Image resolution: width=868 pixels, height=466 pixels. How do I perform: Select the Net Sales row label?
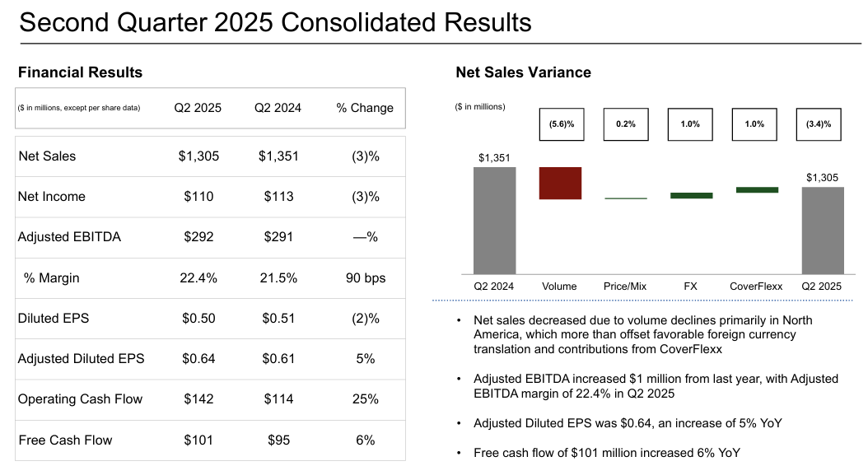click(x=47, y=156)
